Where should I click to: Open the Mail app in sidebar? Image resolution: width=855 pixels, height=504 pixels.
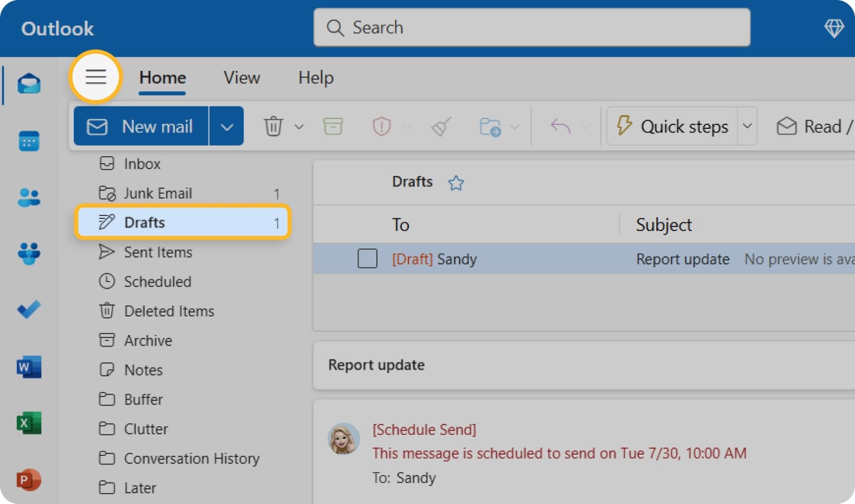tap(29, 84)
